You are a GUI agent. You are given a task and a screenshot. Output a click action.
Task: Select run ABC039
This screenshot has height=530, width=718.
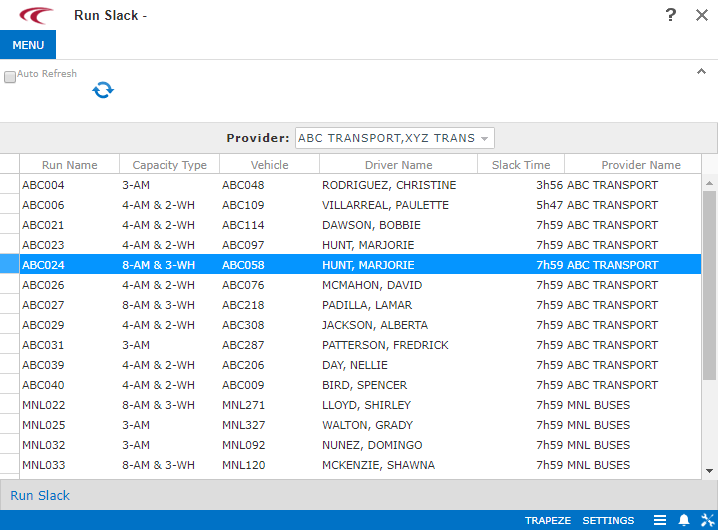click(x=43, y=365)
